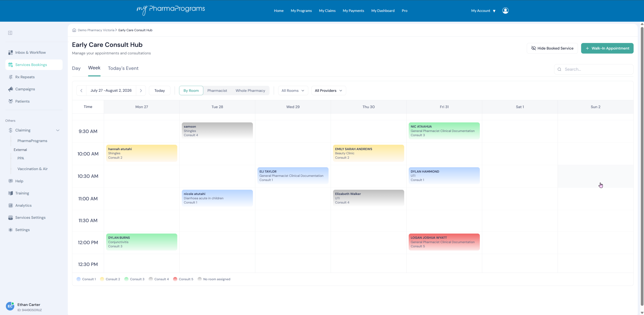Open the All Providers dropdown
The width and height of the screenshot is (644, 315).
point(329,91)
